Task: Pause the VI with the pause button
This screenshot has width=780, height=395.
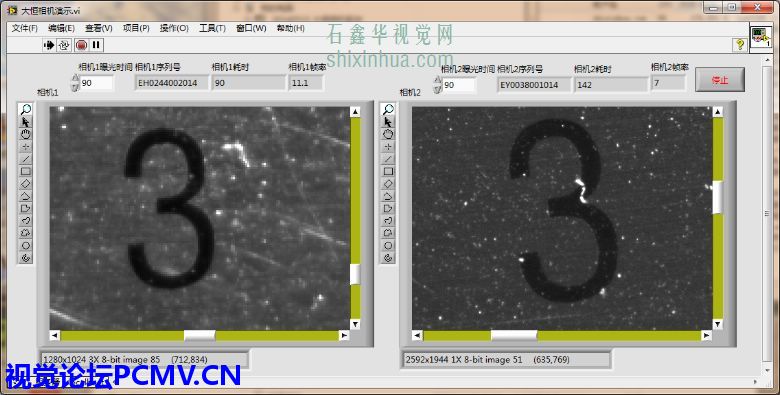Action: click(97, 45)
